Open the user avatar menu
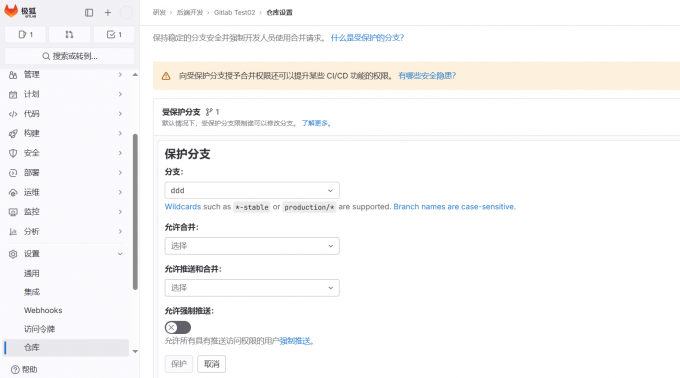 [x=126, y=13]
